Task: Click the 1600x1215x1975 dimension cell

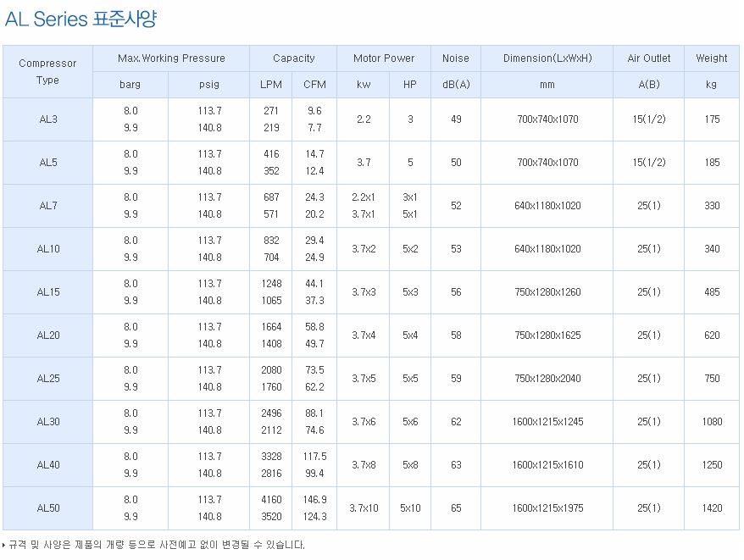Action: (x=547, y=508)
